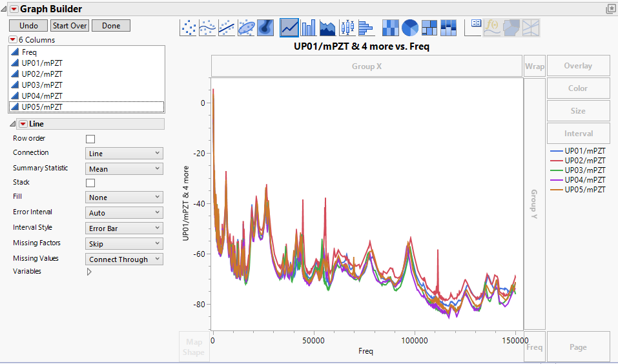Click the UP02/mPZT red legend line
The height and width of the screenshot is (364, 618).
555,161
